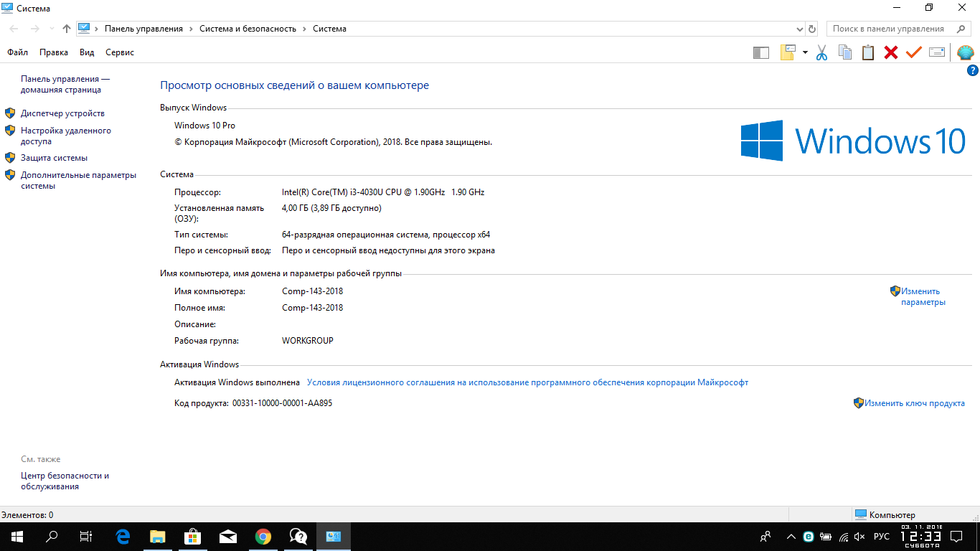Viewport: 980px width, 551px height.
Task: Click the orange checkmark toolbar icon
Action: click(x=913, y=52)
